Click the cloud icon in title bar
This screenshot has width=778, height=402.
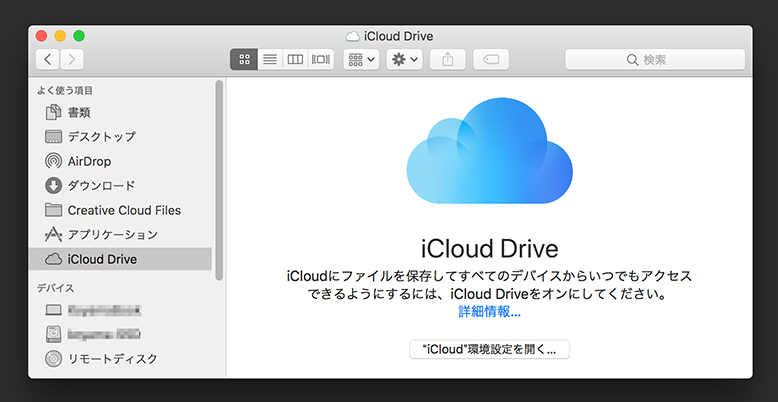point(352,36)
